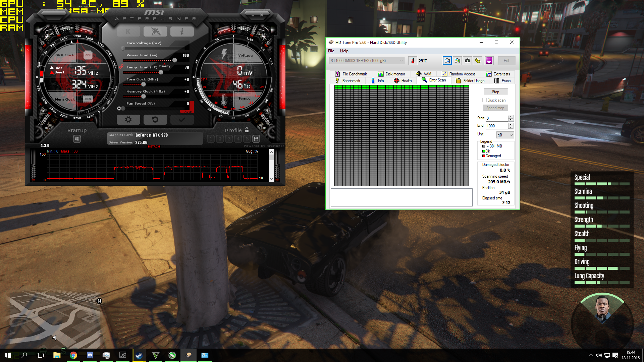This screenshot has height=362, width=644.
Task: Open Afterburner settings gear button
Action: pyautogui.click(x=128, y=119)
